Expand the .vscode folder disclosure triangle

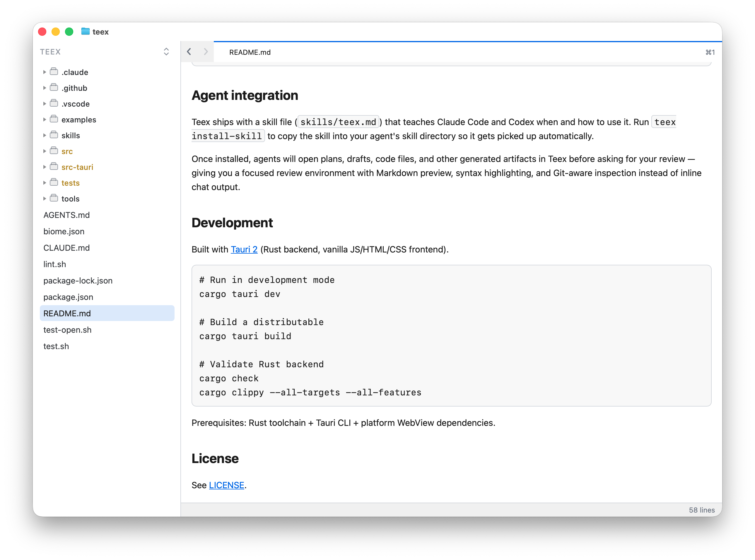pyautogui.click(x=45, y=104)
